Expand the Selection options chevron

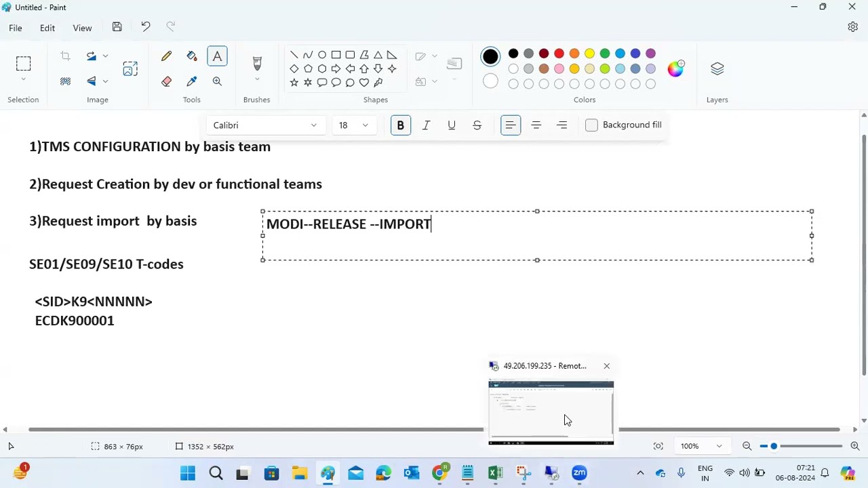pos(23,79)
